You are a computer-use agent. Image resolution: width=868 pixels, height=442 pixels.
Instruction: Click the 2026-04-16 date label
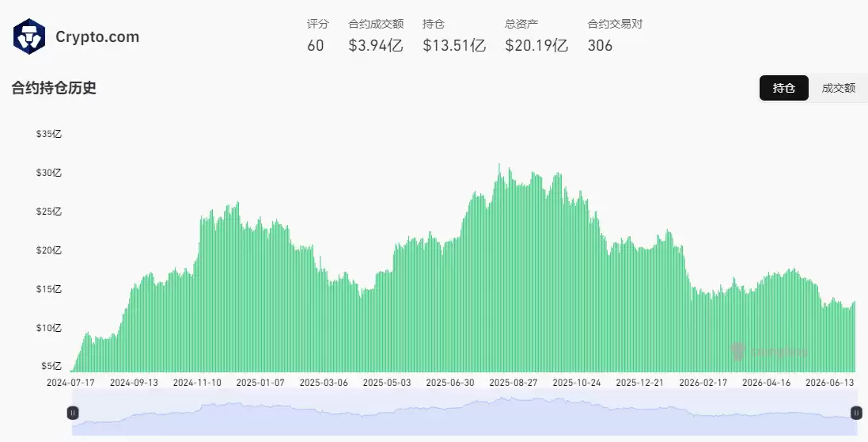pos(766,383)
